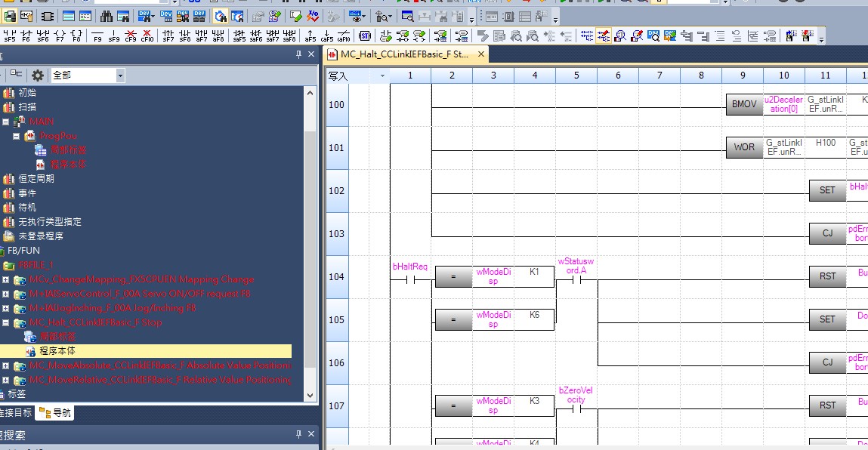Click the coil F7 ladder icon

coord(59,35)
